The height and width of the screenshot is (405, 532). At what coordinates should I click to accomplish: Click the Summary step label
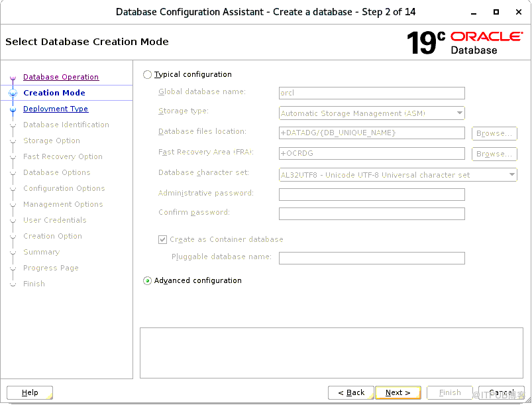(x=41, y=252)
